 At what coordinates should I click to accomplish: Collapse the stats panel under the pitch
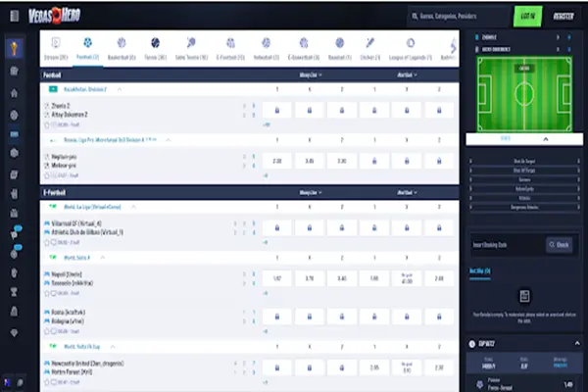(x=546, y=139)
